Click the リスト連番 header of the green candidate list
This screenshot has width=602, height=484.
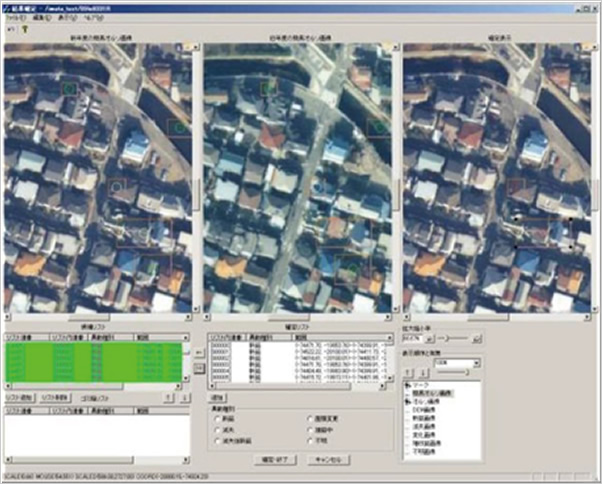27,337
